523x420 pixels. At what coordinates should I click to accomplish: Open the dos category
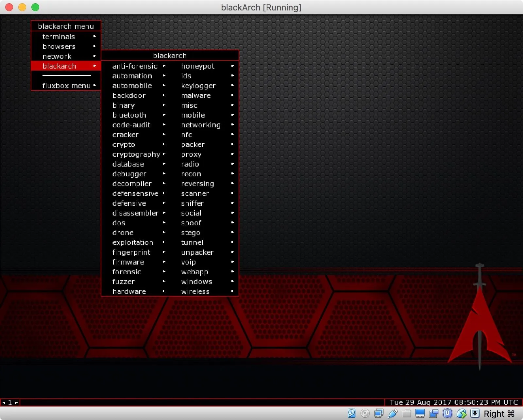pos(136,223)
